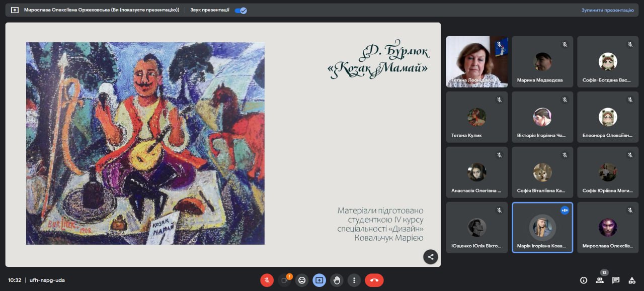The image size is (644, 291).
Task: Leave the call with the red hang-up button
Action: coord(374,280)
